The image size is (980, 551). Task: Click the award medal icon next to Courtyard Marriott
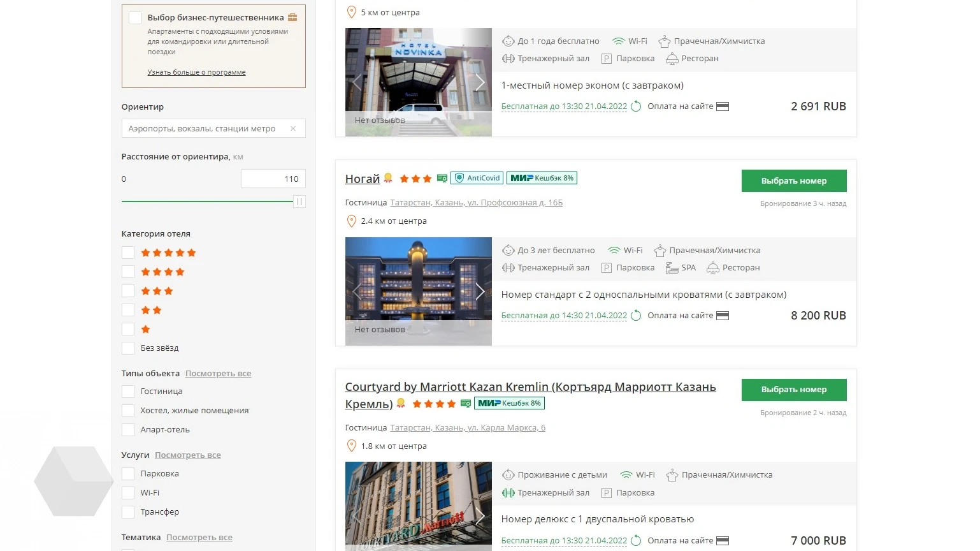click(x=401, y=403)
